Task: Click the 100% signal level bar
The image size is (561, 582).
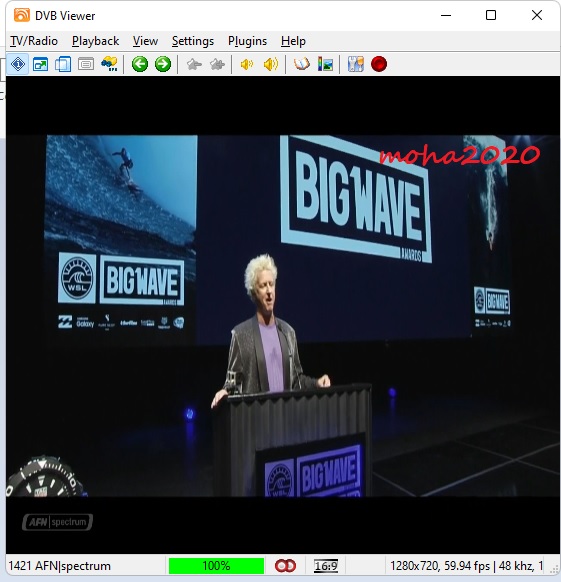Action: click(x=216, y=566)
